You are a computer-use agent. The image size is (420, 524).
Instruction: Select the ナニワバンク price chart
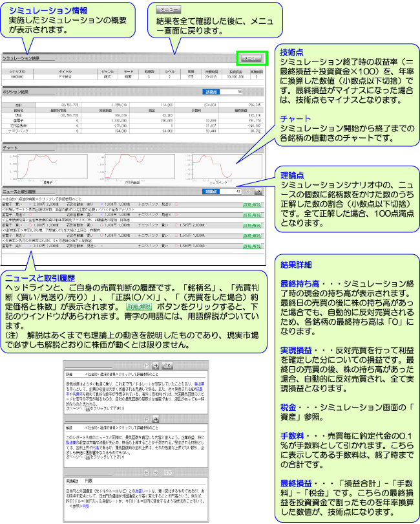(227, 167)
